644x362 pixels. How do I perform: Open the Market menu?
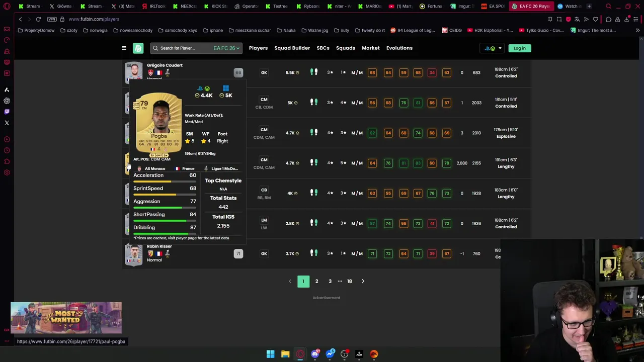[x=371, y=48]
